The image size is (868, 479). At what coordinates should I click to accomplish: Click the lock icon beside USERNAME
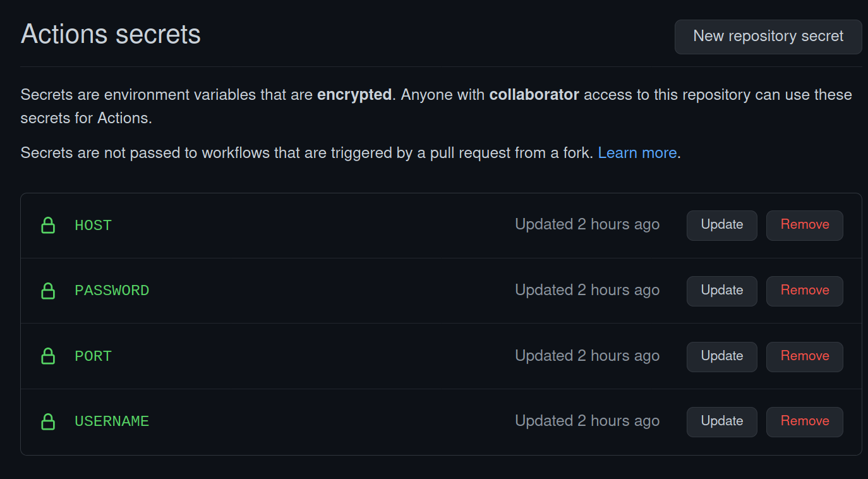pos(48,421)
